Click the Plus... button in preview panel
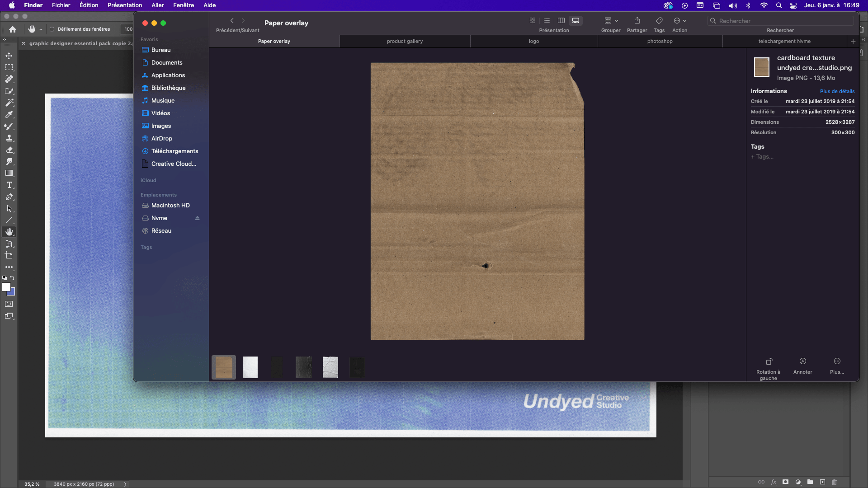The image size is (868, 488). pos(836,365)
